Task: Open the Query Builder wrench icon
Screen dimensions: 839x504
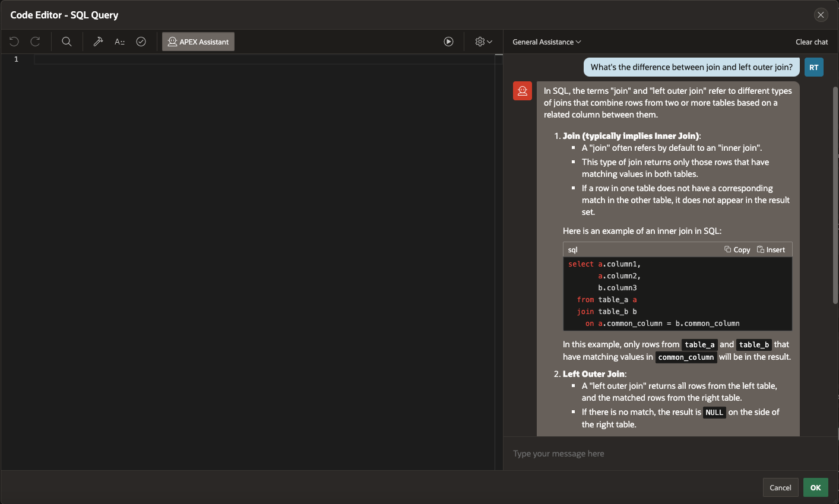Action: click(99, 42)
